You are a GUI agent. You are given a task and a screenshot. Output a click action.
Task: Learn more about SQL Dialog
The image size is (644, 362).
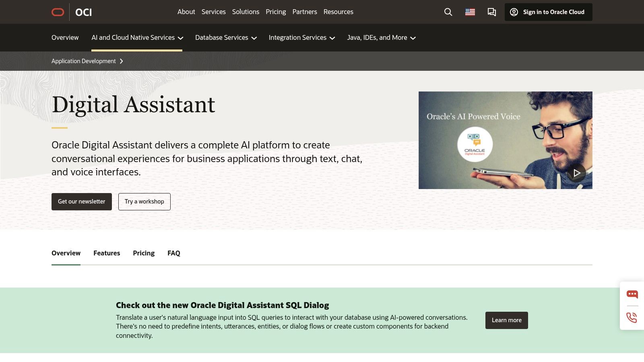506,320
